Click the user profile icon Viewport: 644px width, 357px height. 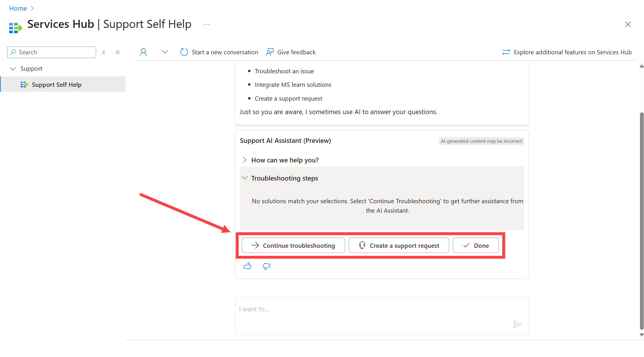pyautogui.click(x=143, y=52)
